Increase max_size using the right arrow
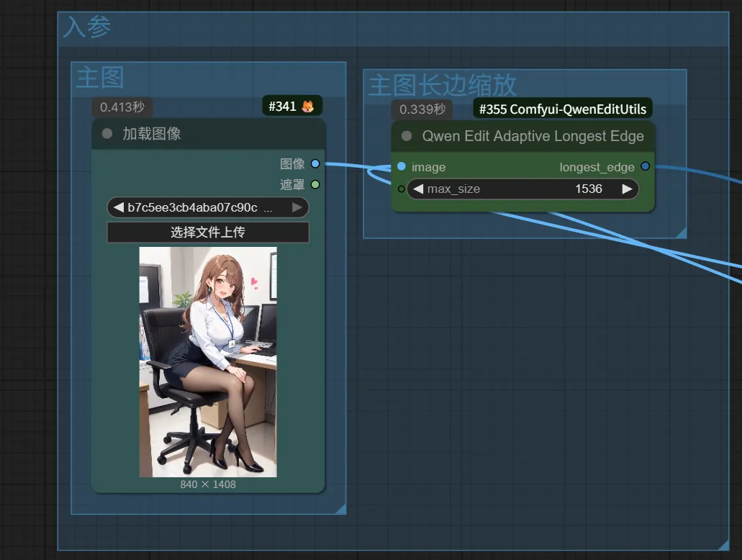The image size is (742, 560). pyautogui.click(x=627, y=189)
